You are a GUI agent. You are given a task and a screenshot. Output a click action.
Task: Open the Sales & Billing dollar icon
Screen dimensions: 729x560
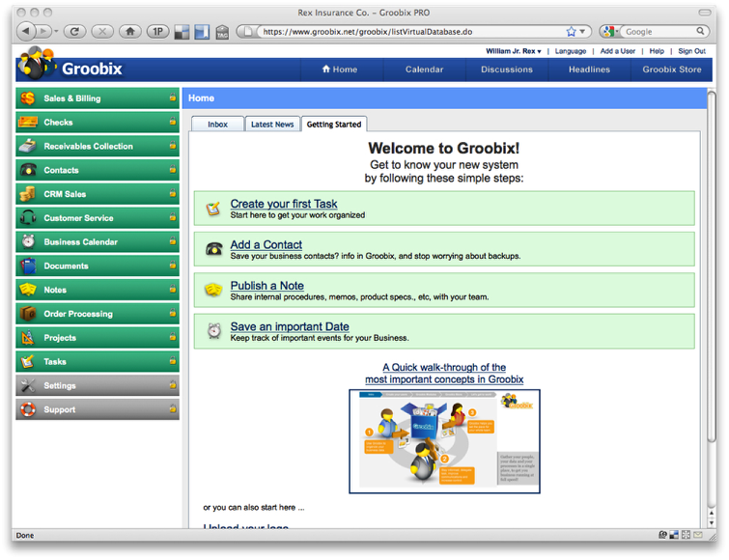pos(28,98)
